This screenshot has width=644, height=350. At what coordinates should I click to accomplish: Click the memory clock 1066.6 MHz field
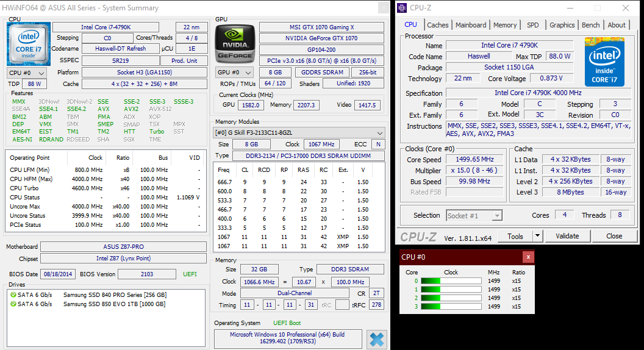coord(259,282)
